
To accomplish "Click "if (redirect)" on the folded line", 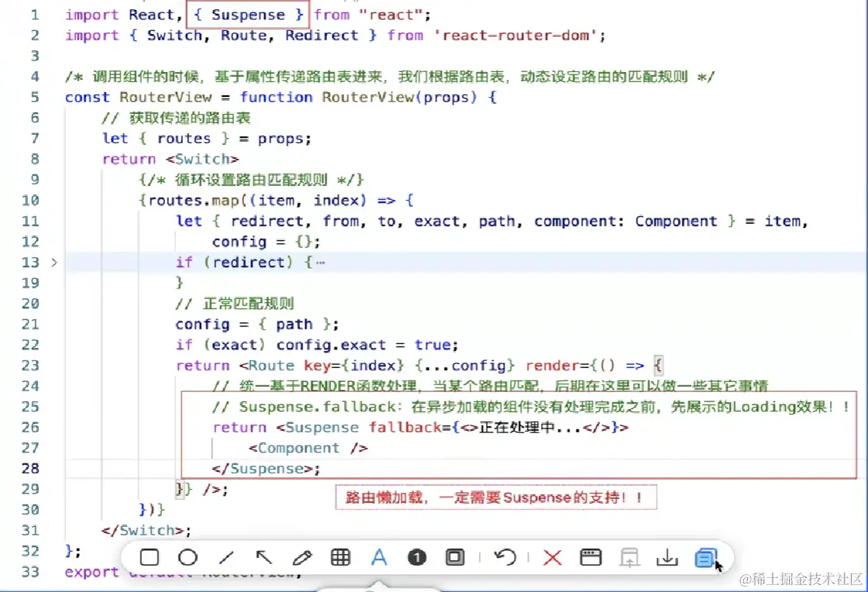I will click(x=234, y=262).
